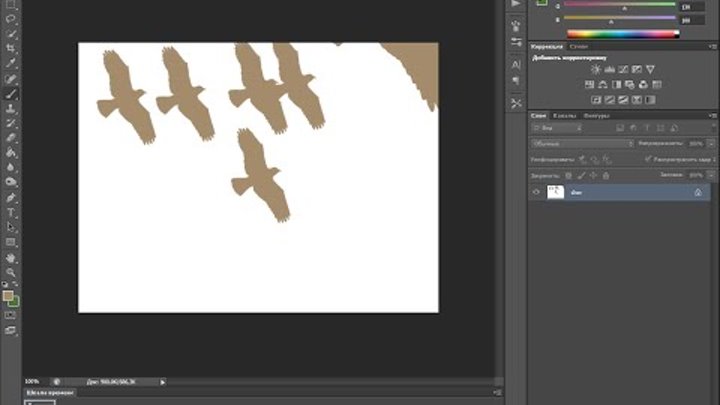The height and width of the screenshot is (405, 720).
Task: Click the Фон layer thumbnail
Action: coord(555,192)
